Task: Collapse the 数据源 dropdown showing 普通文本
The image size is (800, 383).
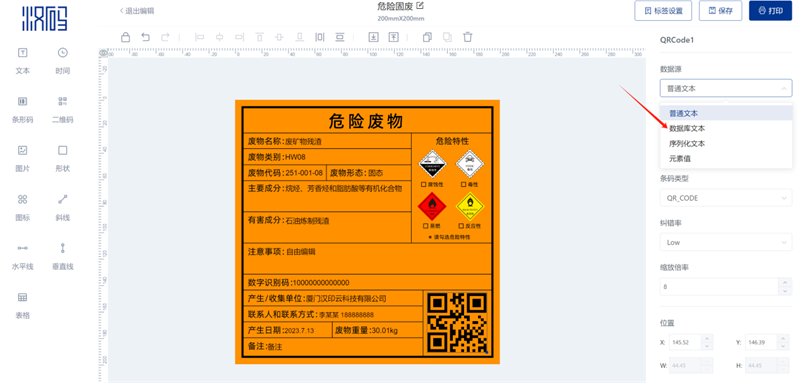Action: (726, 88)
